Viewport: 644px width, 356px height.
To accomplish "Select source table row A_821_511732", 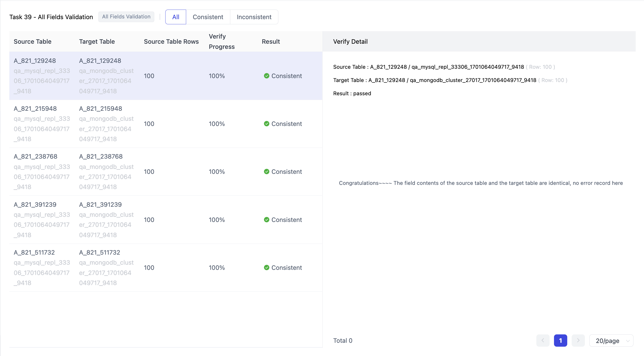I will click(x=34, y=252).
